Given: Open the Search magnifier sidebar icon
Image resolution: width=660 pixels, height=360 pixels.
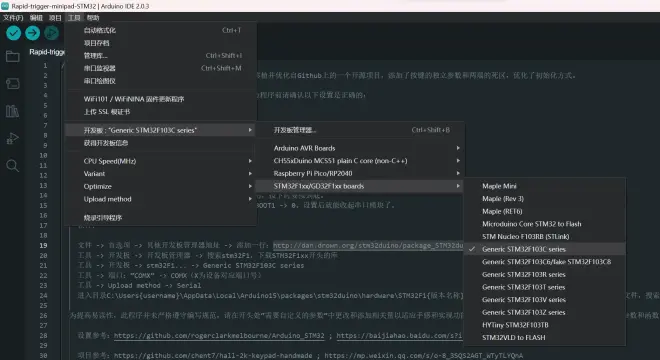Looking at the screenshot, I should 13,166.
